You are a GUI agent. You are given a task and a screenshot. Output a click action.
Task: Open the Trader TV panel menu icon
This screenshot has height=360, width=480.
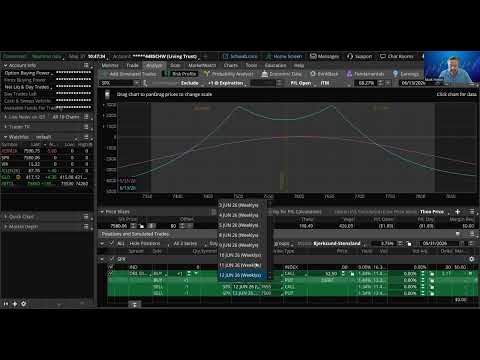pos(86,127)
